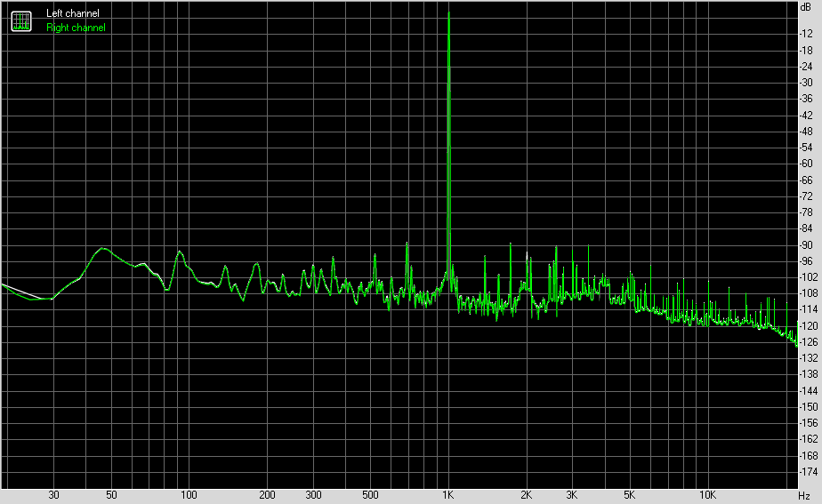Click the Hz unit label on the axis

coord(804,495)
